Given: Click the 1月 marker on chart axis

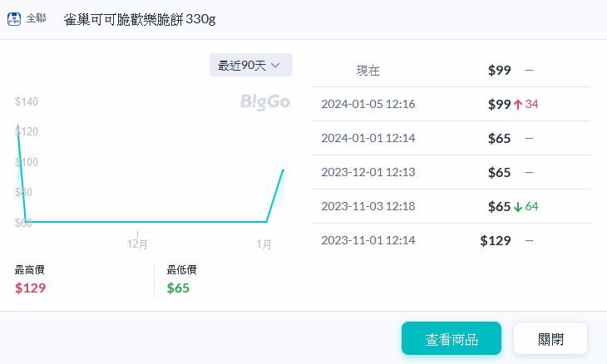Looking at the screenshot, I should (x=264, y=244).
